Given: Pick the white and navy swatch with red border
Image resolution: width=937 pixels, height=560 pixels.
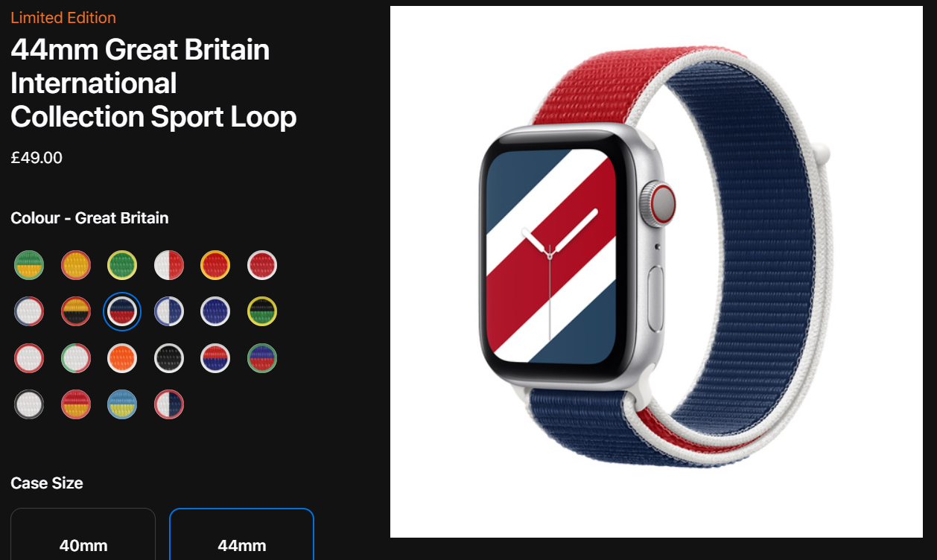Looking at the screenshot, I should 169,404.
